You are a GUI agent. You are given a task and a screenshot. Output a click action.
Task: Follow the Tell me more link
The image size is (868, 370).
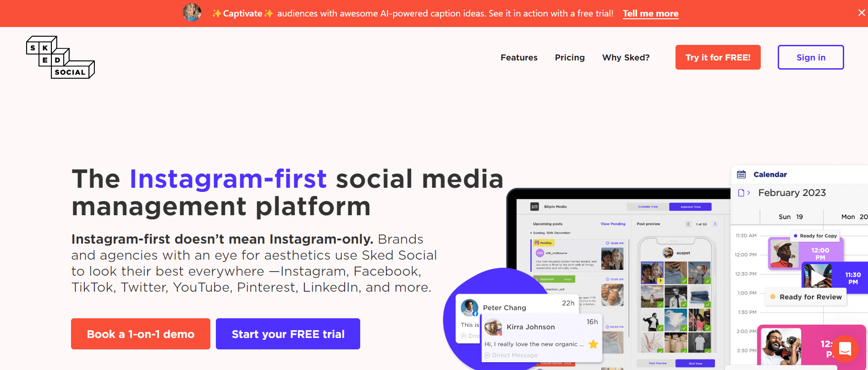(x=650, y=13)
